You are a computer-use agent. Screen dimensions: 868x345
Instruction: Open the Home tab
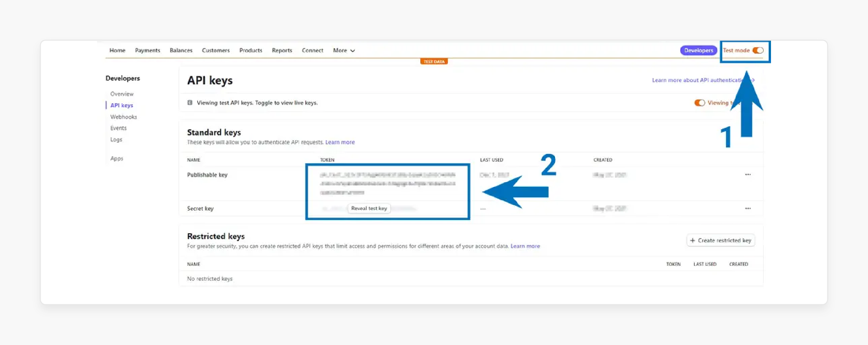(117, 50)
